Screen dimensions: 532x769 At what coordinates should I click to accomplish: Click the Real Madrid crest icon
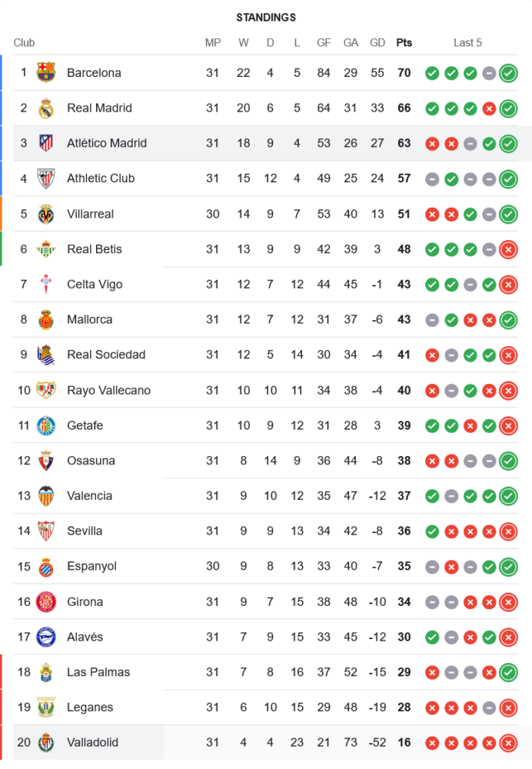point(46,108)
